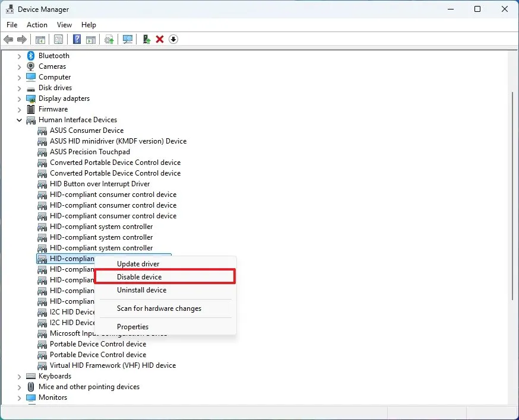Expand the Disk drives category
The width and height of the screenshot is (519, 420).
(20, 87)
